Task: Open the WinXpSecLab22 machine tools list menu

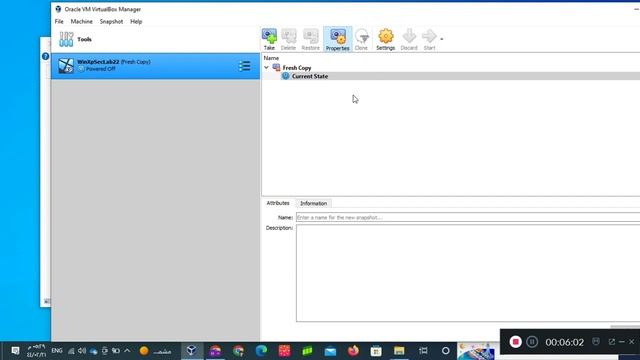Action: 244,66
